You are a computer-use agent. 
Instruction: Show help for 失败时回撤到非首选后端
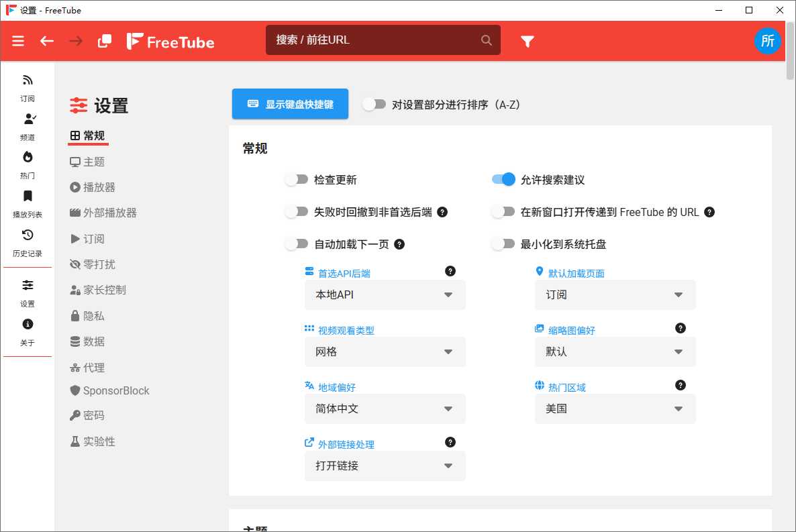(x=443, y=212)
